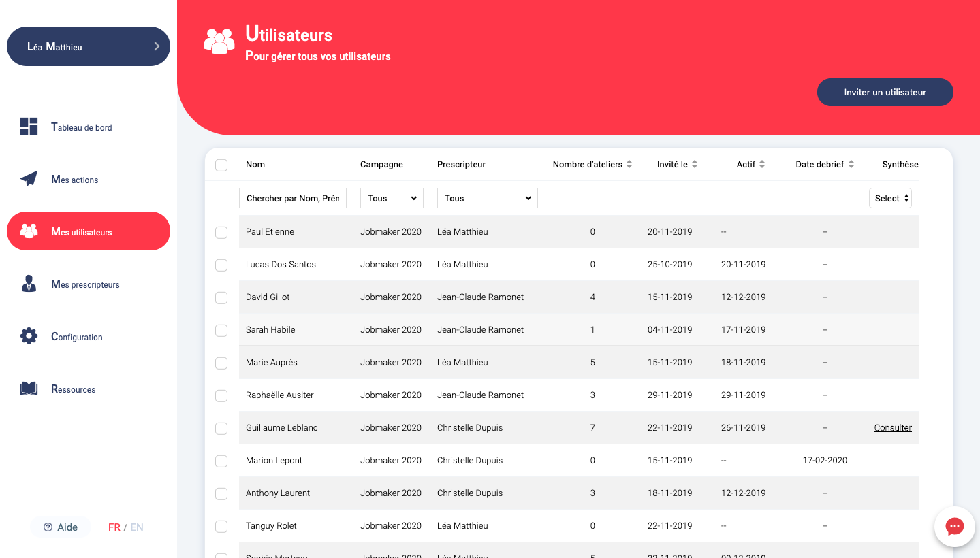This screenshot has height=558, width=980.
Task: Click the Aide help button
Action: [61, 527]
